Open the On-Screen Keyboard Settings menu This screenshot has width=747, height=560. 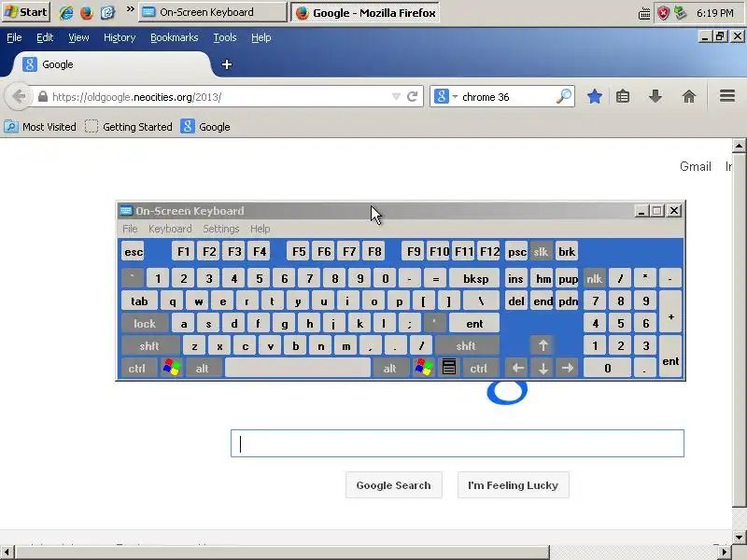pyautogui.click(x=221, y=229)
